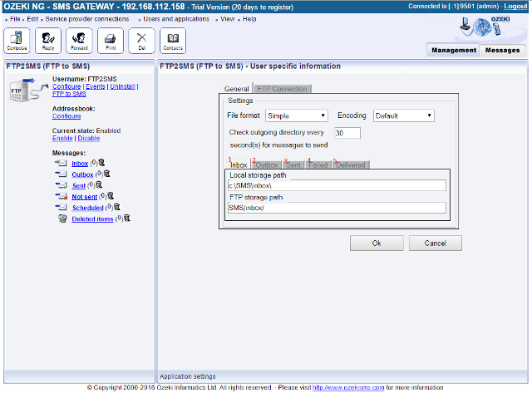Open the File format dropdown
The width and height of the screenshot is (532, 393).
point(297,115)
